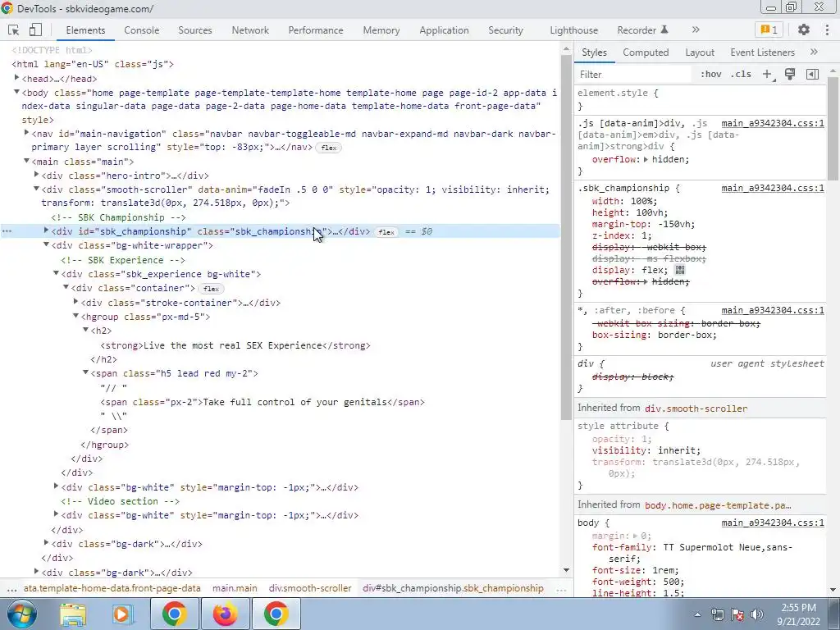Image resolution: width=840 pixels, height=630 pixels.
Task: Click body.home.page-template inherited link
Action: 718,505
